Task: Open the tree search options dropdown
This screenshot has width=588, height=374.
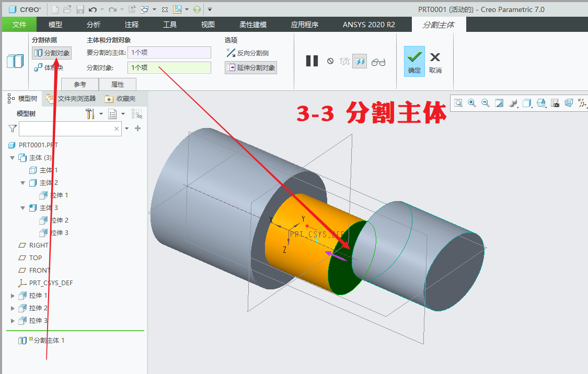Action: pos(127,128)
